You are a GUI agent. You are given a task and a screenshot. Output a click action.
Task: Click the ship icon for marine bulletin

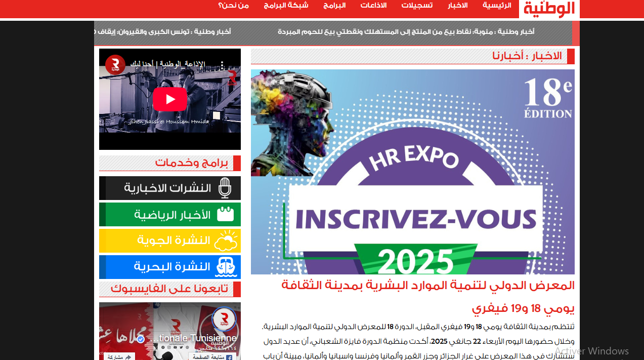click(226, 267)
